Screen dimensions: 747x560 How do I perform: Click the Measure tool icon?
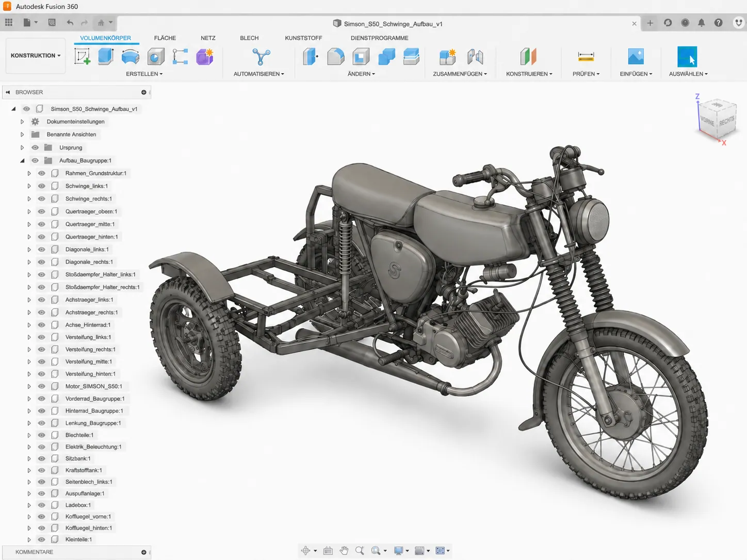(x=586, y=56)
